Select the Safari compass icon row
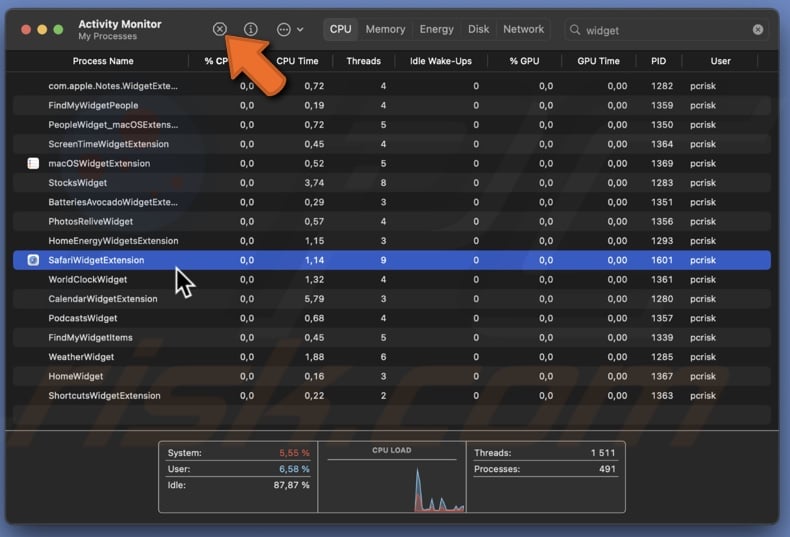The image size is (790, 537). (x=33, y=260)
